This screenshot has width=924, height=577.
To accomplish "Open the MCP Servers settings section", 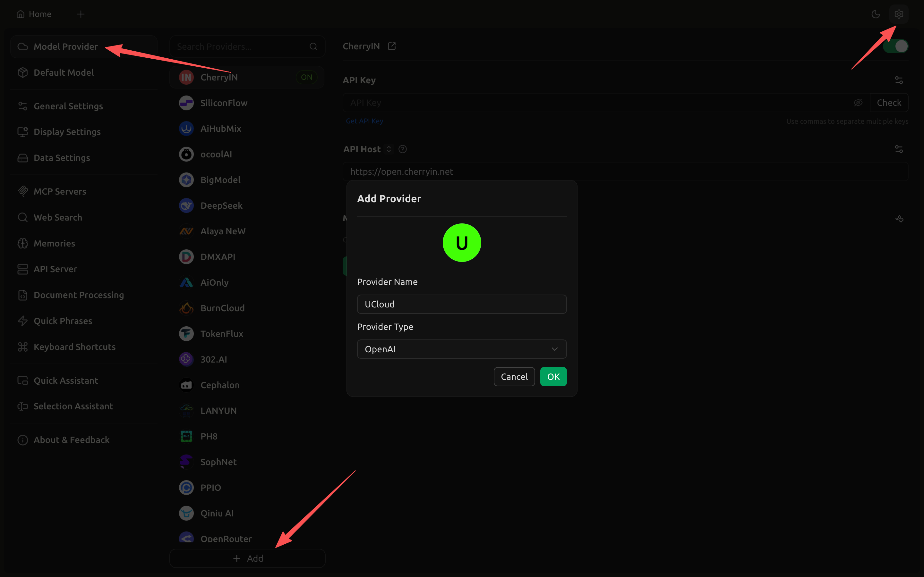I will (x=60, y=191).
